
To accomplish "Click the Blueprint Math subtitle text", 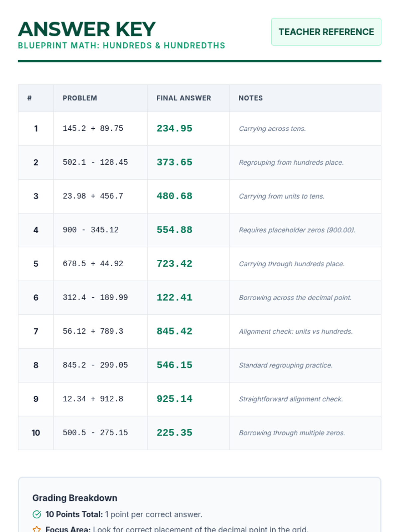I will [x=121, y=46].
